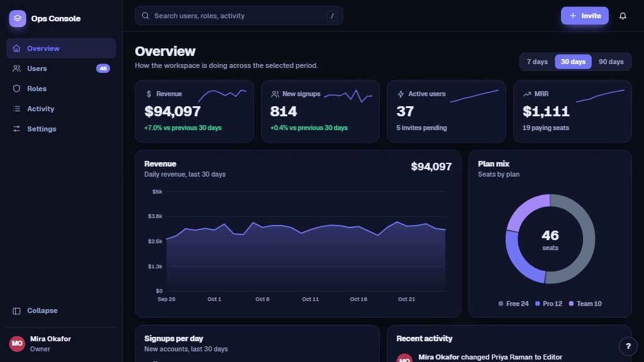Click the Roles shield icon
Screen dimensions: 644x362
(x=16, y=89)
